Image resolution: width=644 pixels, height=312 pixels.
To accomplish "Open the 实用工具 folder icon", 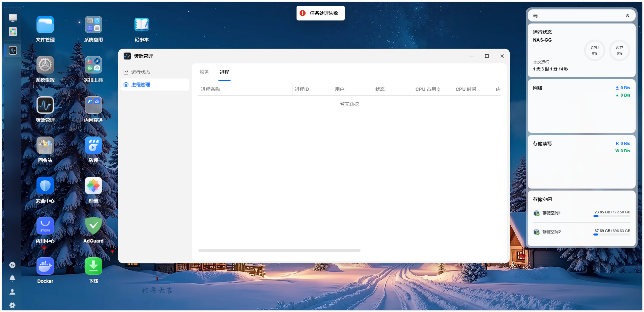I will click(93, 65).
